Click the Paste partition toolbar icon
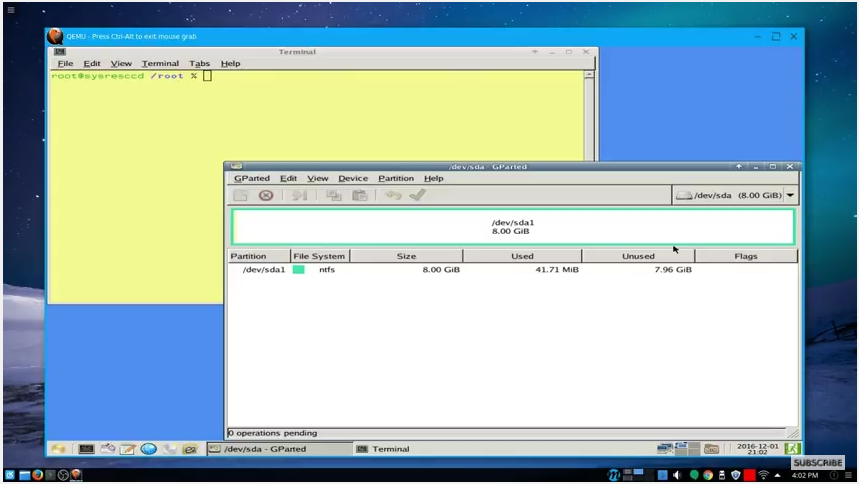 point(359,195)
